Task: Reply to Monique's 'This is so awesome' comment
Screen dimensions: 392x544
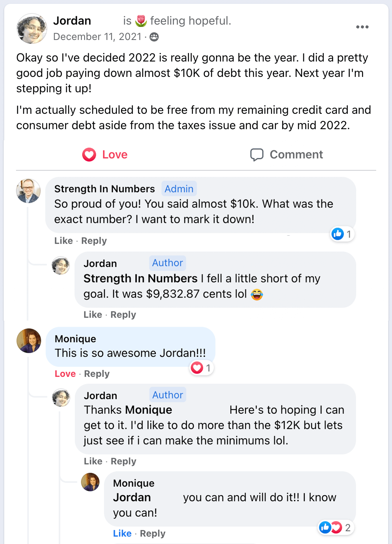Action: point(97,374)
